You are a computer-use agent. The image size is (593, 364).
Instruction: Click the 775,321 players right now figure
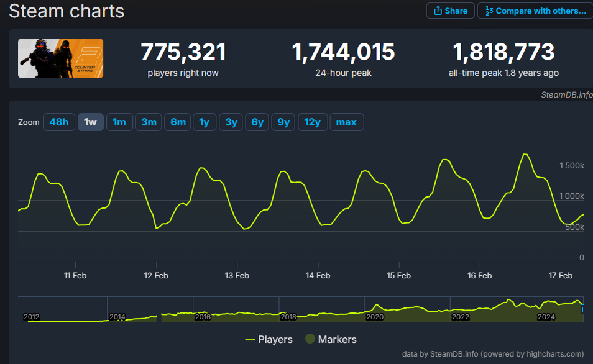(183, 52)
